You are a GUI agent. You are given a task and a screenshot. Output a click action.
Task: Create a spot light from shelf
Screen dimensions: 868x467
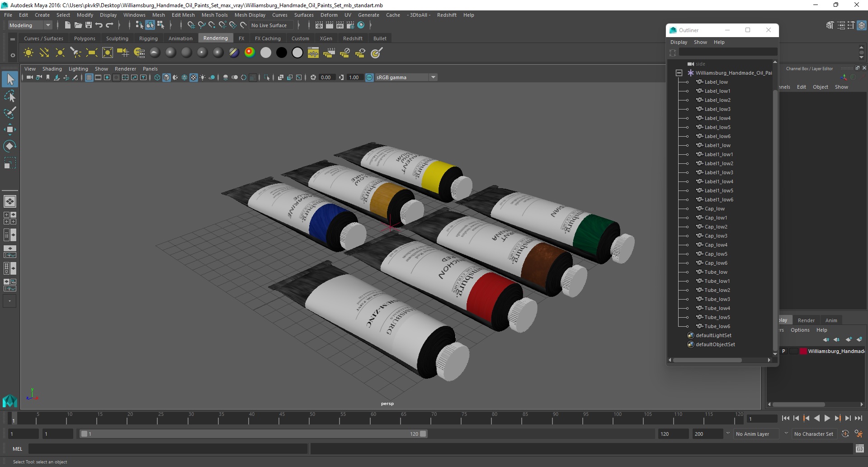[75, 53]
